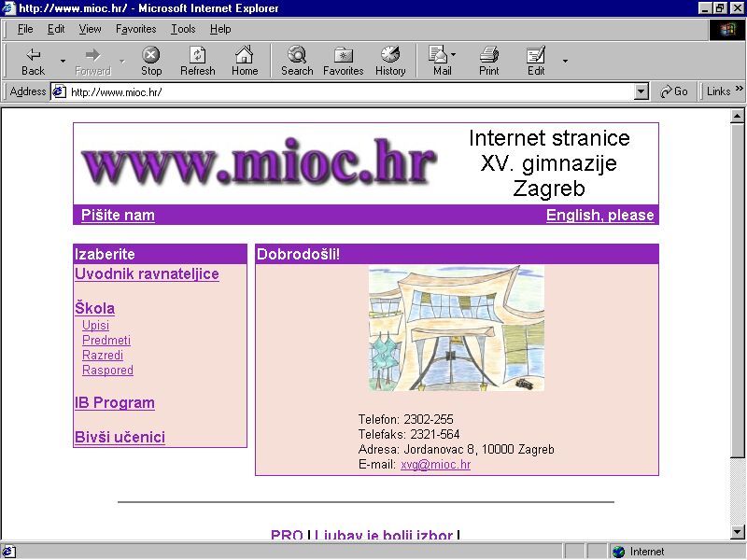Click the status bar page icon
This screenshot has height=560, width=747.
(9, 552)
